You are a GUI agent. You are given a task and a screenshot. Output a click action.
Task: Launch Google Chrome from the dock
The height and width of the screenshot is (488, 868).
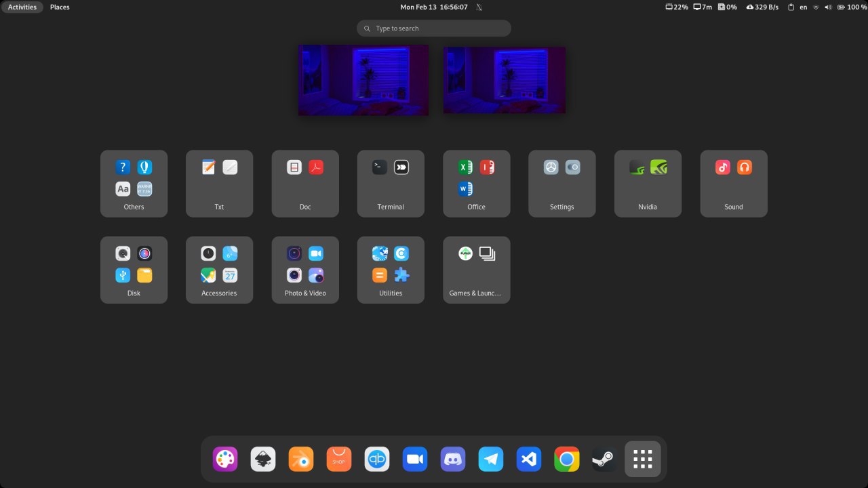[x=567, y=460]
